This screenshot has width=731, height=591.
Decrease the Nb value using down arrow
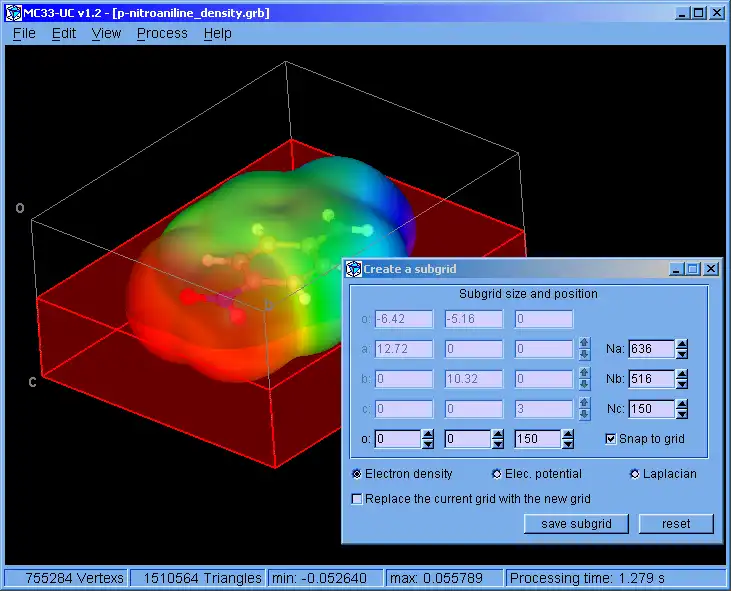682,384
